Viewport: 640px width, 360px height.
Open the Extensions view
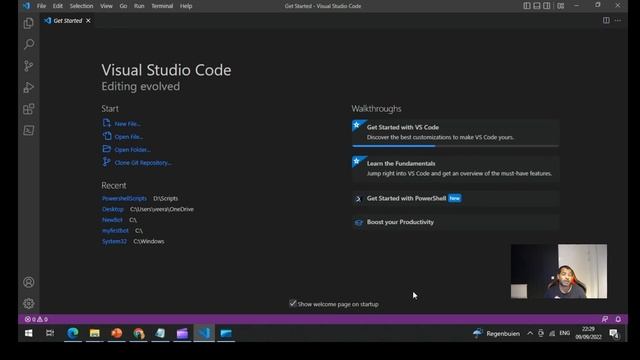[x=29, y=109]
